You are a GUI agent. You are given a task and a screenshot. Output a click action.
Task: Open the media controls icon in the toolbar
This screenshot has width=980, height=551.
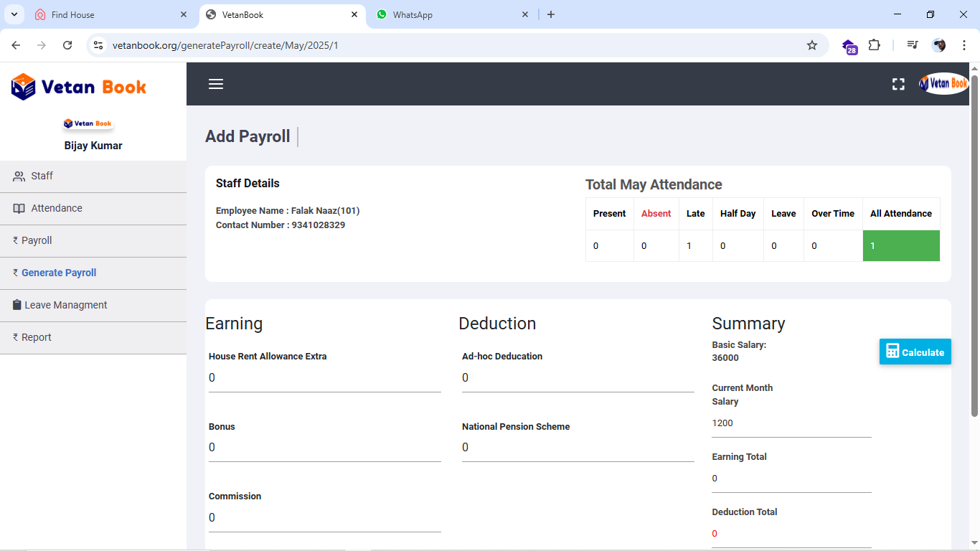pyautogui.click(x=913, y=45)
